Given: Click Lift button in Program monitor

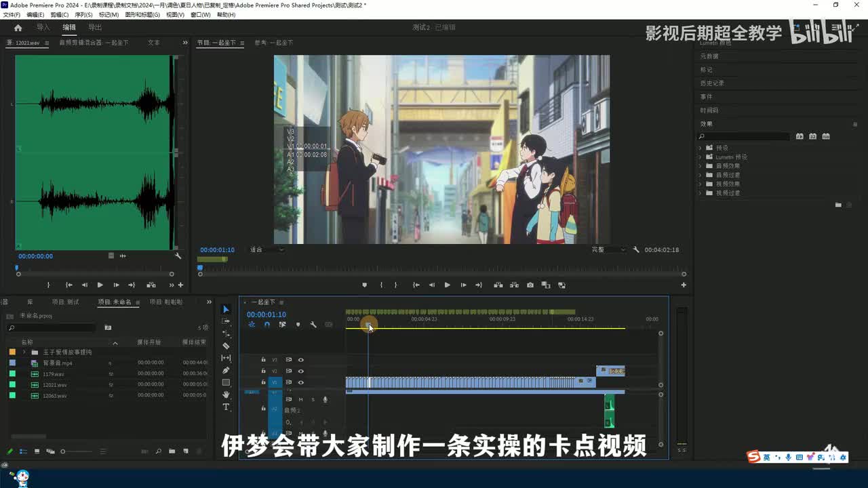Looking at the screenshot, I should [x=498, y=285].
